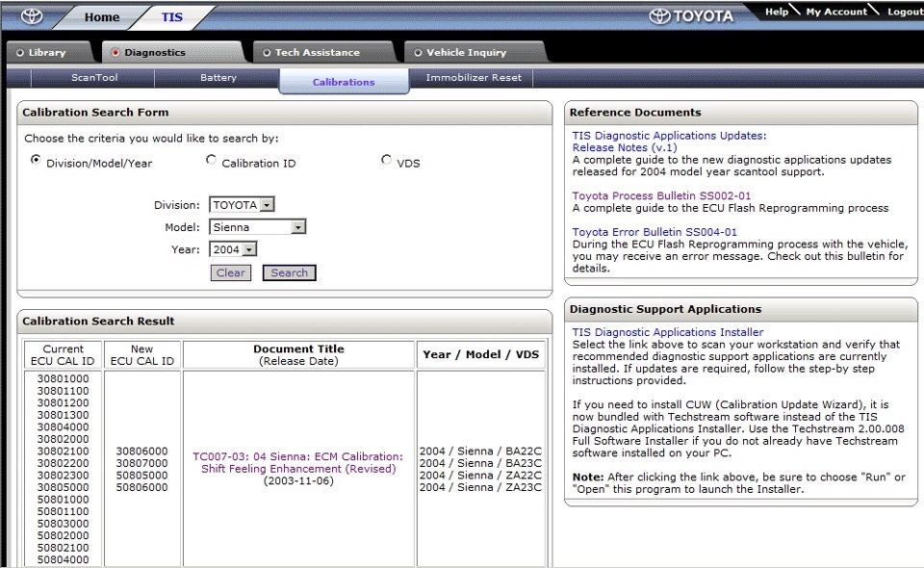Click the Logout link
This screenshot has height=568, width=924.
click(905, 12)
